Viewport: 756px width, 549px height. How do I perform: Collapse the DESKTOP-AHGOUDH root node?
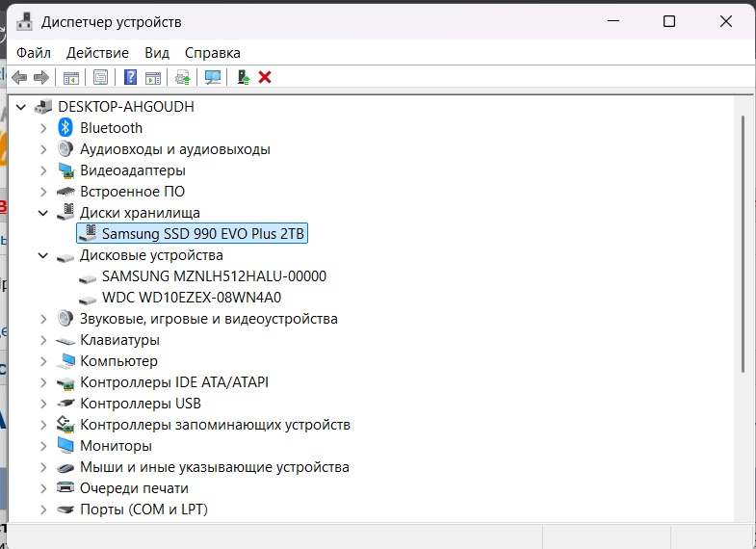click(x=21, y=107)
